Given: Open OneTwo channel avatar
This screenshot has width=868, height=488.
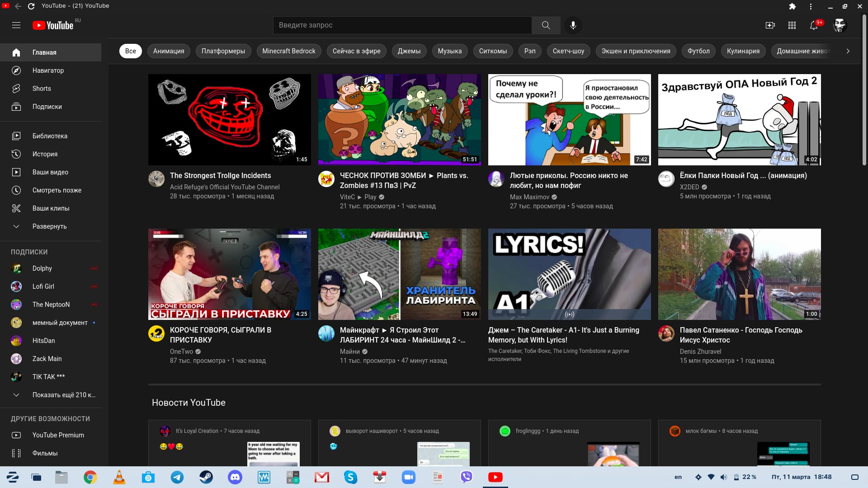Looking at the screenshot, I should point(156,333).
